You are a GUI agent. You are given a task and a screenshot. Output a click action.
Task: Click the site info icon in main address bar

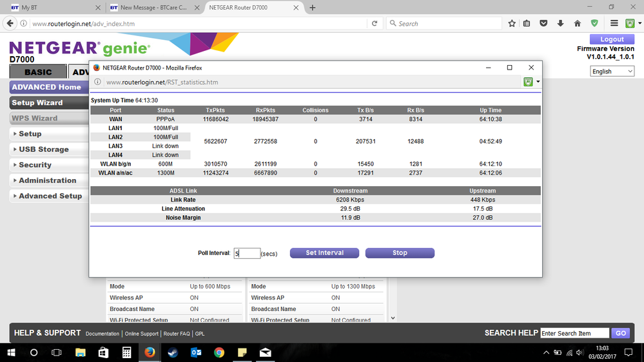click(x=24, y=23)
